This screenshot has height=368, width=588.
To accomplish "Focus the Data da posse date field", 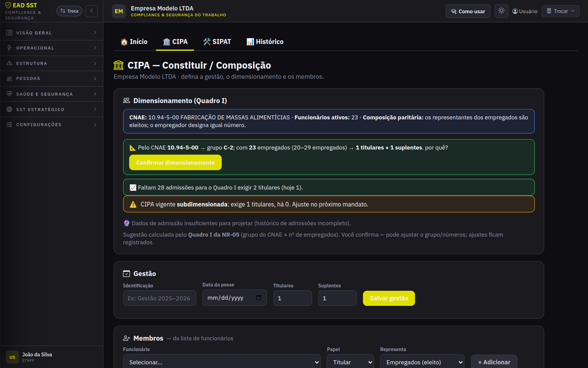I will [234, 298].
